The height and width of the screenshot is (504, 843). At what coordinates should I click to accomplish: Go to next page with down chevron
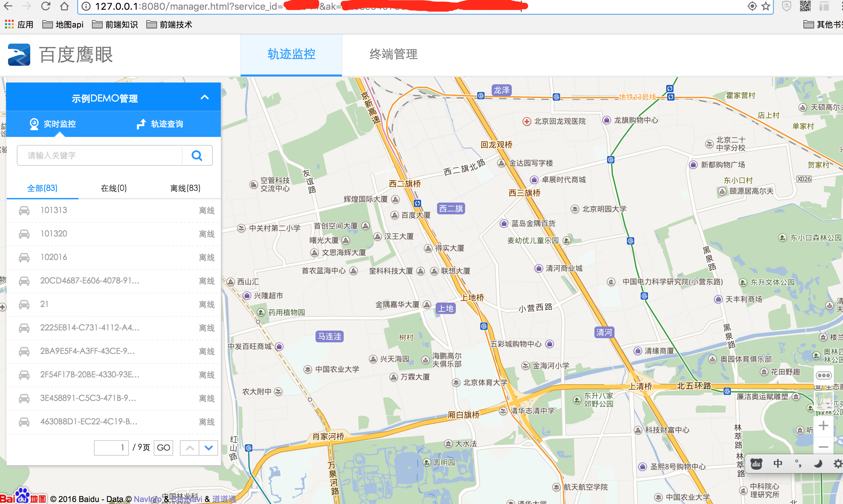(208, 448)
